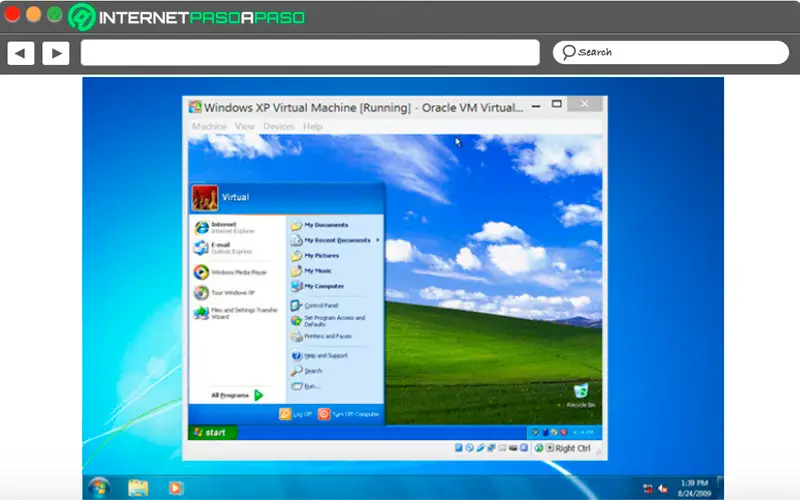The image size is (800, 500).
Task: Open Search from XP start menu
Action: [x=307, y=371]
